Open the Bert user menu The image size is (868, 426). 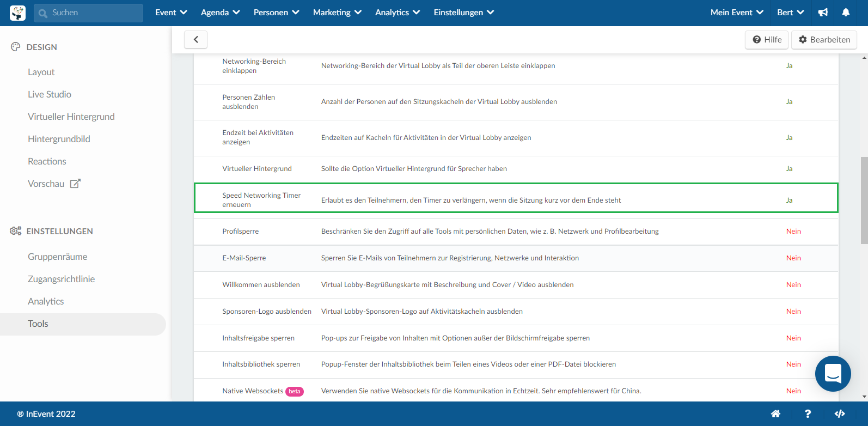[x=790, y=13]
